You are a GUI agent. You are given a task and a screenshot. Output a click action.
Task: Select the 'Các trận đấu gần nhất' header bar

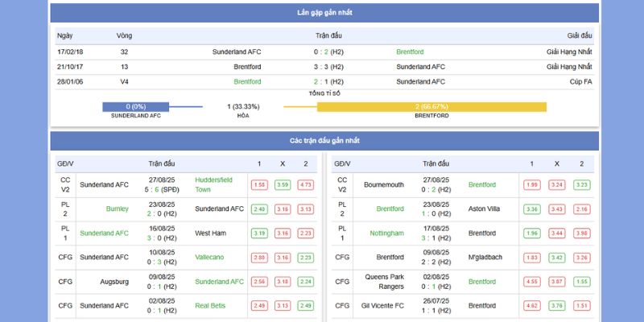324,141
